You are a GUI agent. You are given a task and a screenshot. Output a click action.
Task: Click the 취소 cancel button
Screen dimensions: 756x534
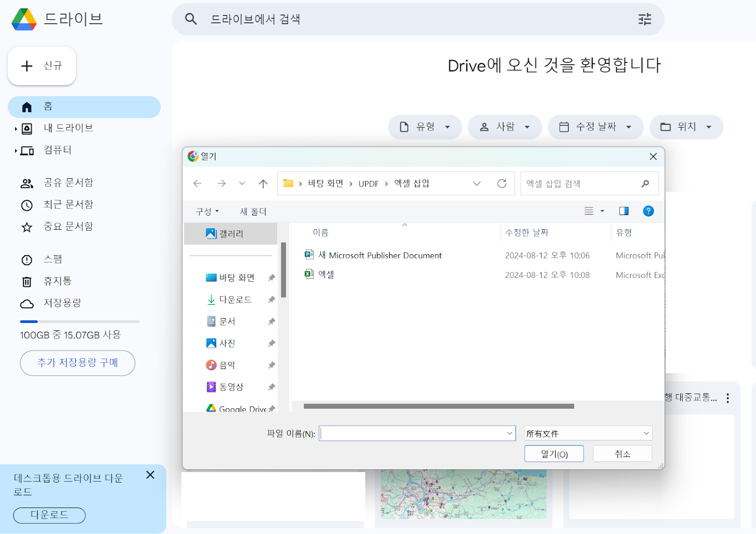click(622, 454)
